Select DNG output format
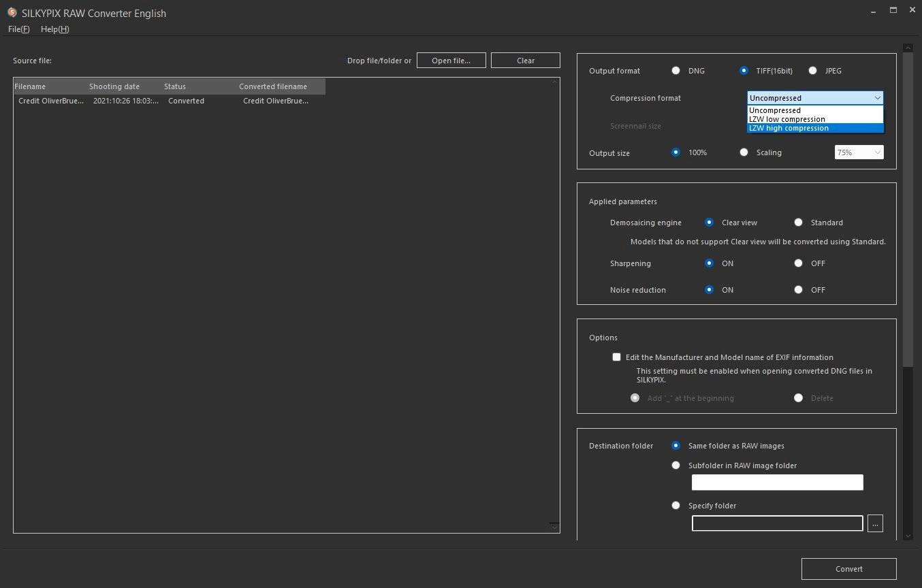Screen dimensions: 922x588 pyautogui.click(x=675, y=70)
